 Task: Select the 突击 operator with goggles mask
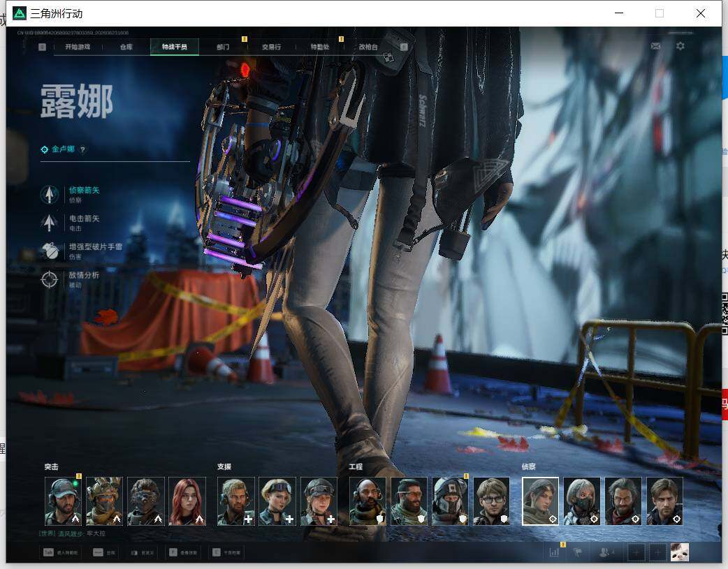pyautogui.click(x=146, y=501)
